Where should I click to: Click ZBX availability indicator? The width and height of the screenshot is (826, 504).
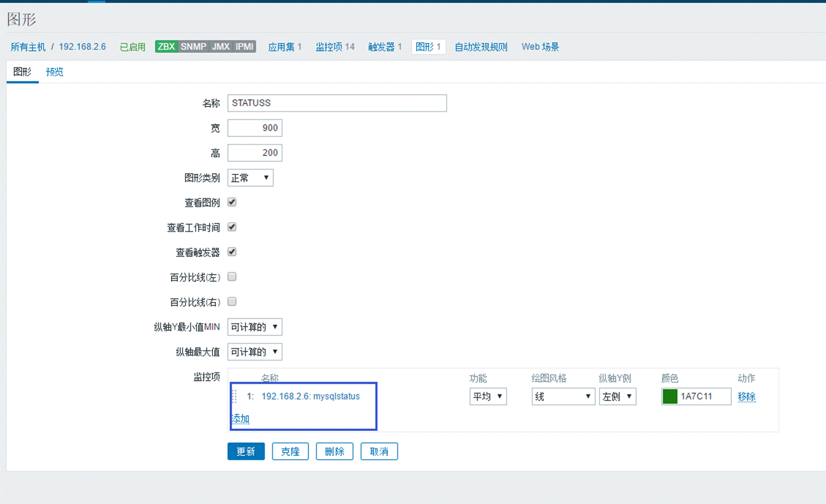click(x=166, y=47)
